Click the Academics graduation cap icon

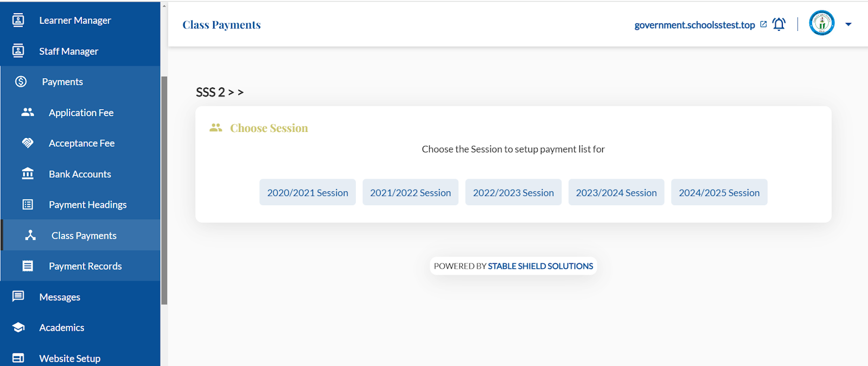[x=18, y=327]
